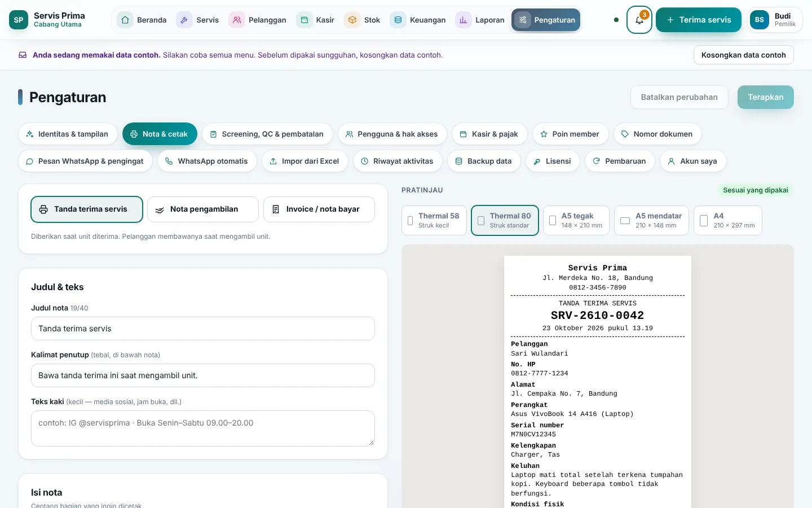The height and width of the screenshot is (508, 812).
Task: Choose A4 paper size
Action: [x=728, y=220]
